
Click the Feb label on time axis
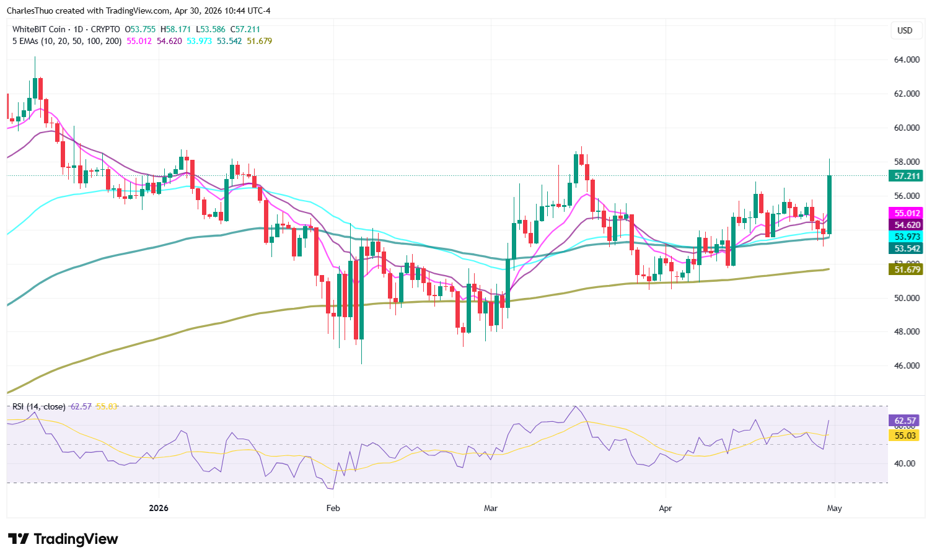pyautogui.click(x=333, y=508)
